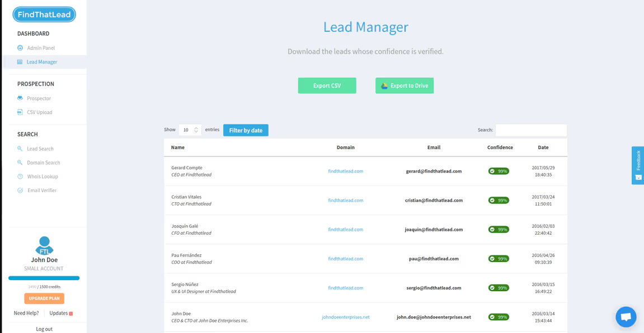This screenshot has width=644, height=333.
Task: Click the Export CSV button
Action: 327,85
